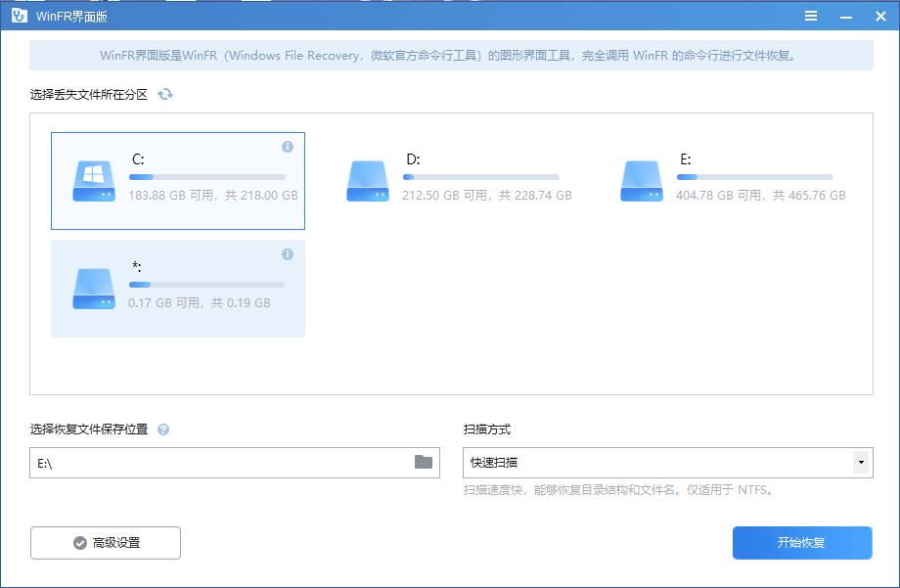
Task: Click the E: drive disk icon
Action: [x=640, y=180]
